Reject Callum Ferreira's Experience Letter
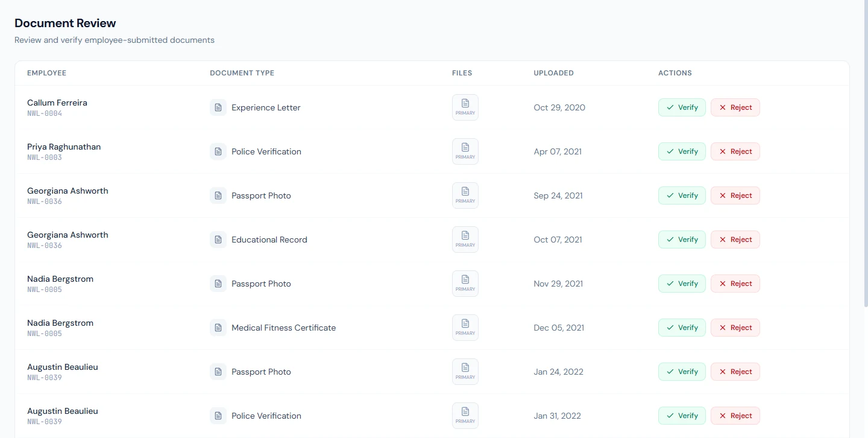This screenshot has width=868, height=438. pyautogui.click(x=735, y=107)
